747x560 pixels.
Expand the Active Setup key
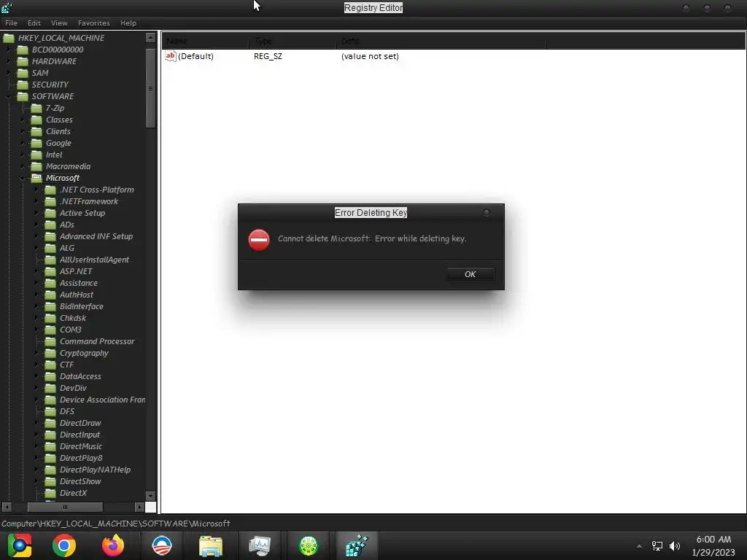pos(36,213)
